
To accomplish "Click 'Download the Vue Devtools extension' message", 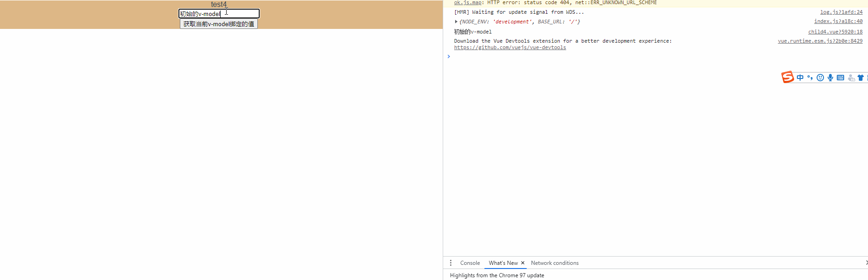I will point(562,41).
